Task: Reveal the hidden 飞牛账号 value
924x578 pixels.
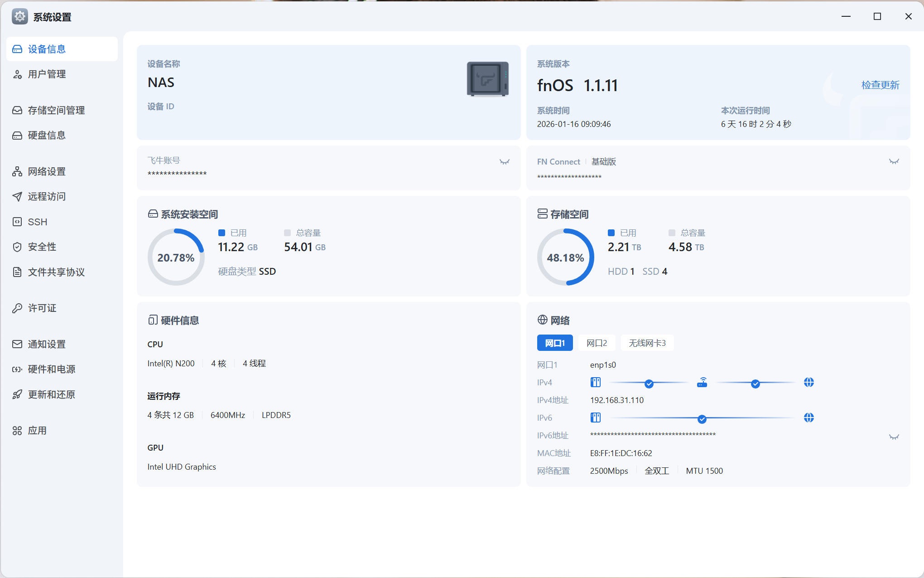Action: click(504, 162)
